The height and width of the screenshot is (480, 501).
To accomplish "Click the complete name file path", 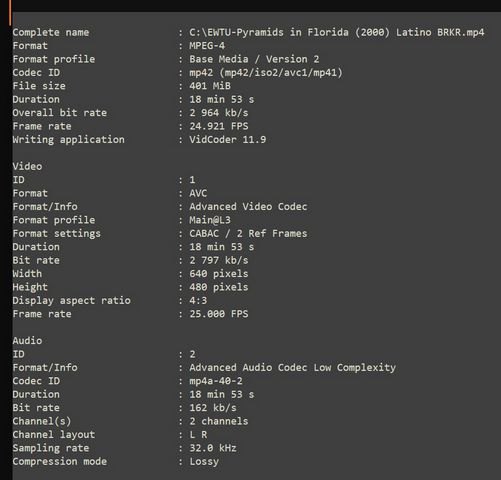I will tap(337, 32).
